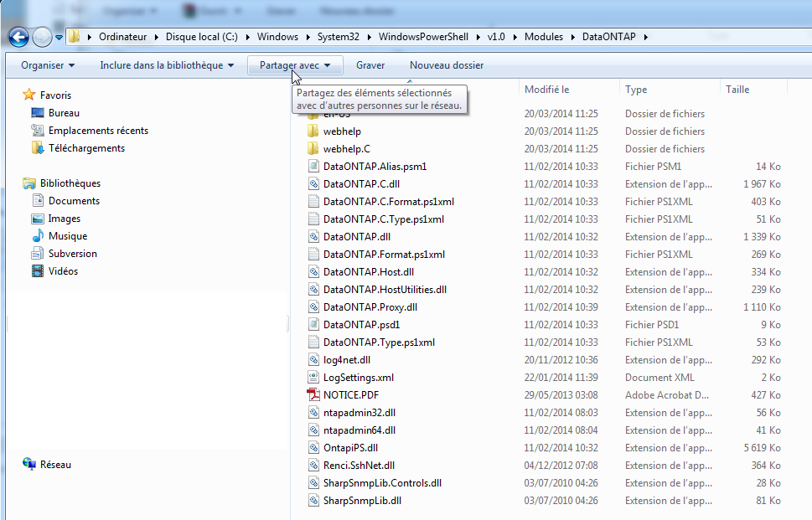
Task: Open the Organiser dropdown menu
Action: pyautogui.click(x=48, y=65)
